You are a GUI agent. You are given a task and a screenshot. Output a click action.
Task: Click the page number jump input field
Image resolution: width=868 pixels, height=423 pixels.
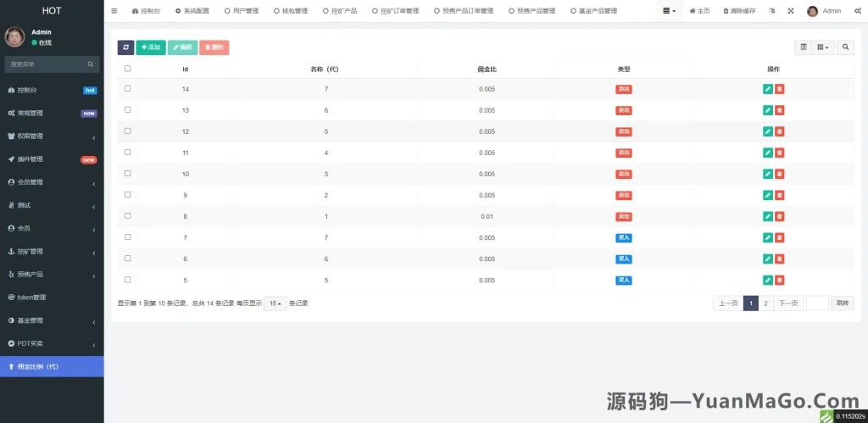click(817, 303)
